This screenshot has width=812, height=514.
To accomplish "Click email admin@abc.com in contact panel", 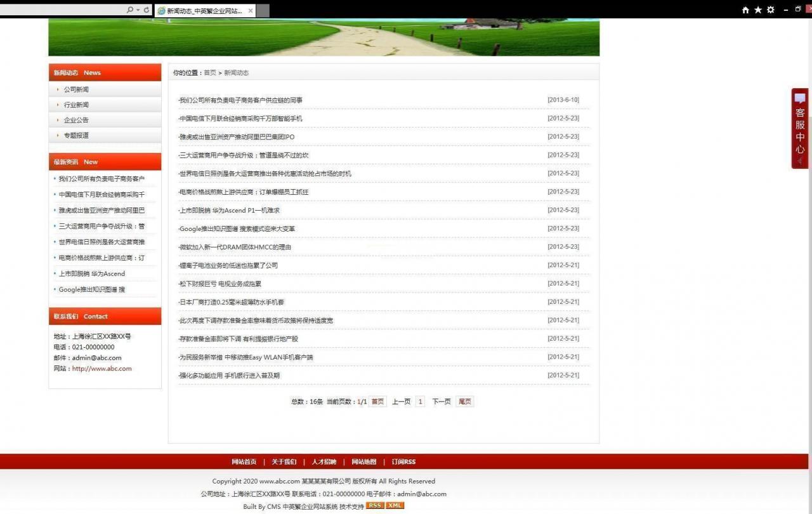I will (96, 358).
